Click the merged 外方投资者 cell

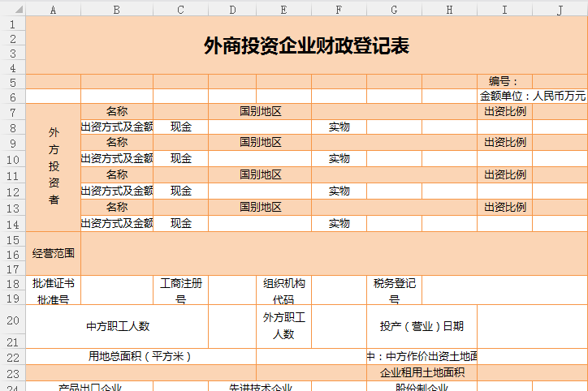54,166
